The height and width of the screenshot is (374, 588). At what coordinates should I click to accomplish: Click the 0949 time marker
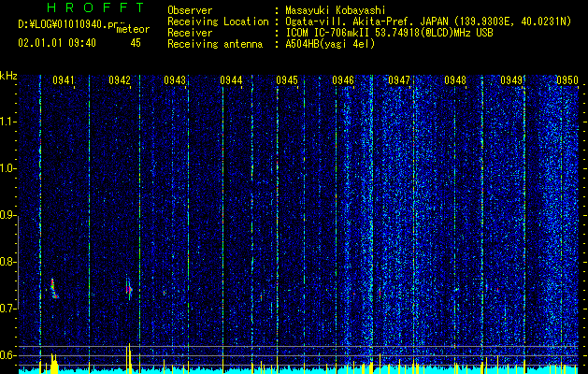pyautogui.click(x=511, y=80)
